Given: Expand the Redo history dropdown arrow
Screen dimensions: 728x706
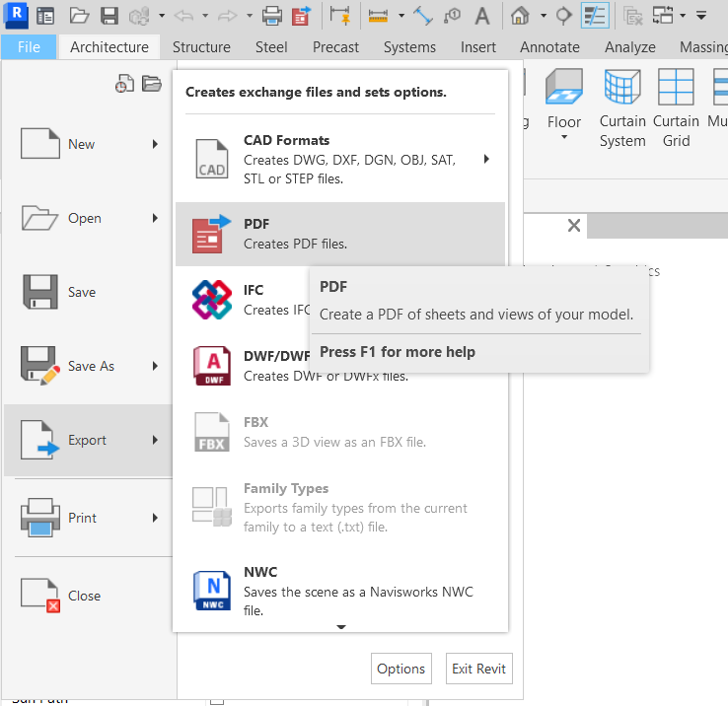Looking at the screenshot, I should click(250, 16).
